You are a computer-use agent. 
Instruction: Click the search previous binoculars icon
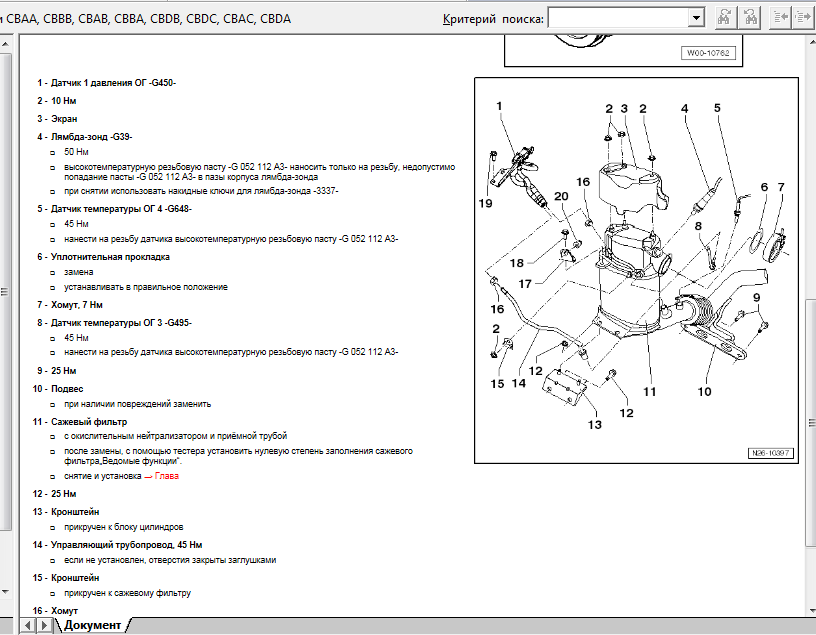point(750,18)
